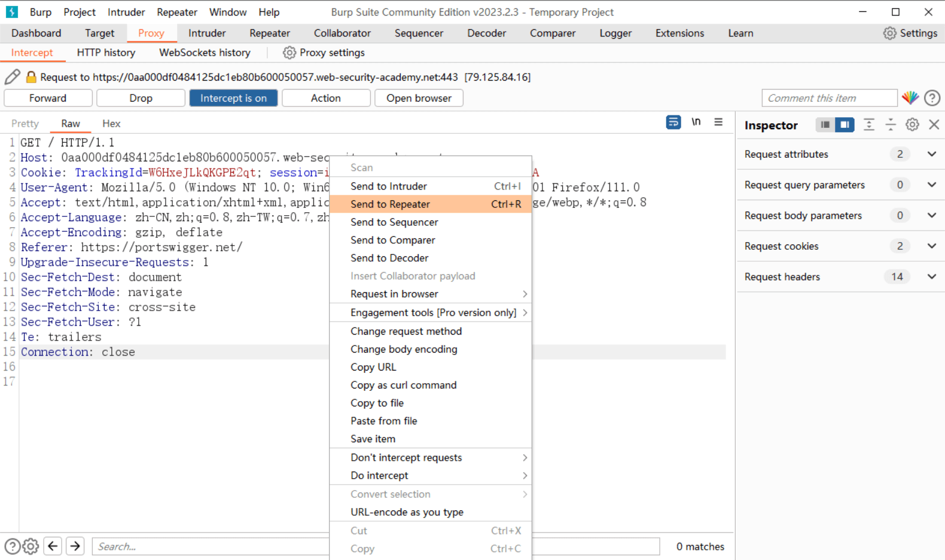The image size is (945, 560).
Task: Expand the Request headers section
Action: (931, 277)
